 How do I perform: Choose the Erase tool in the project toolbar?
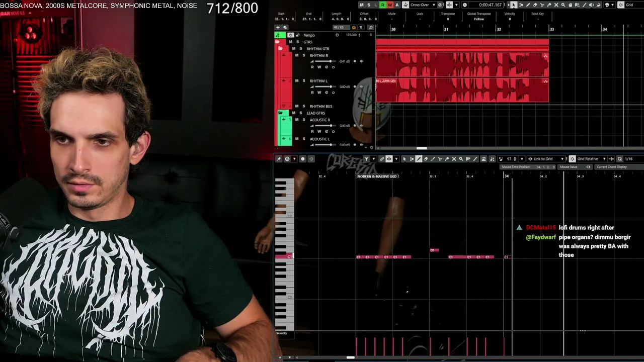535,5
